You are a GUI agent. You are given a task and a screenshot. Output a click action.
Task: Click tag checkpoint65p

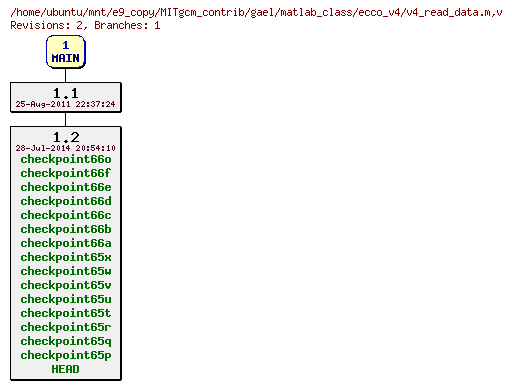point(66,355)
